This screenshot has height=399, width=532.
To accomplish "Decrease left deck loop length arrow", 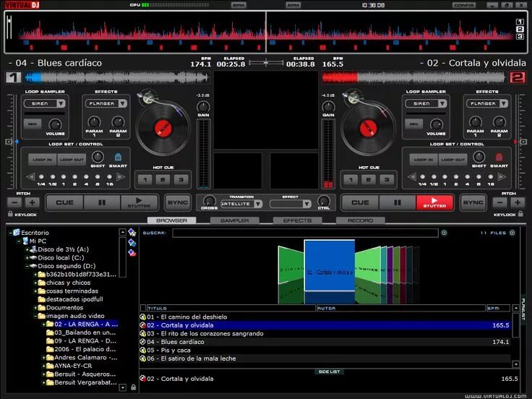I will tap(30, 177).
